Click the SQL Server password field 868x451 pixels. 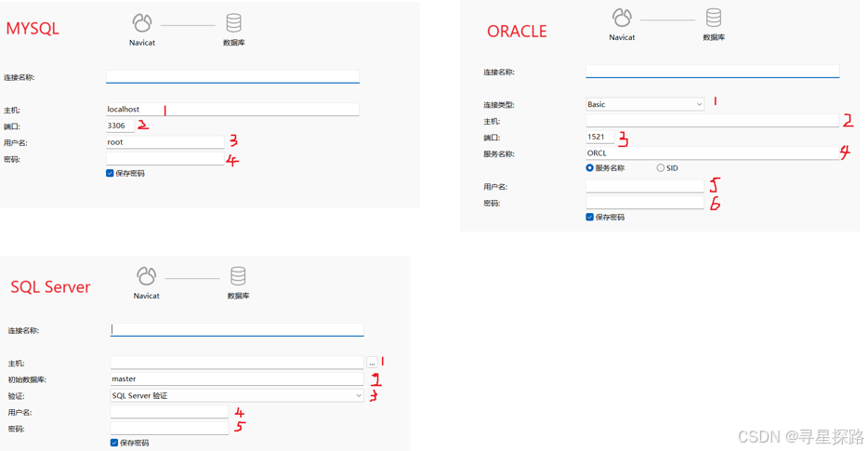(x=169, y=429)
